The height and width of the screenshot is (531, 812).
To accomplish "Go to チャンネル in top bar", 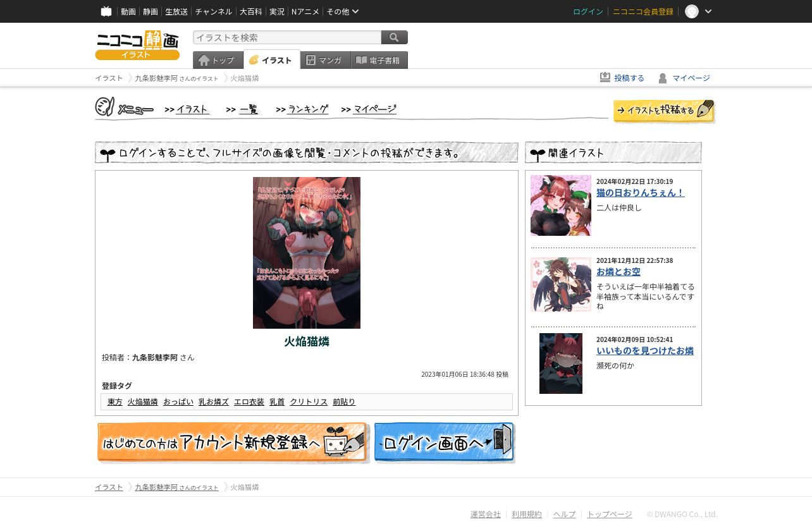I will (214, 11).
